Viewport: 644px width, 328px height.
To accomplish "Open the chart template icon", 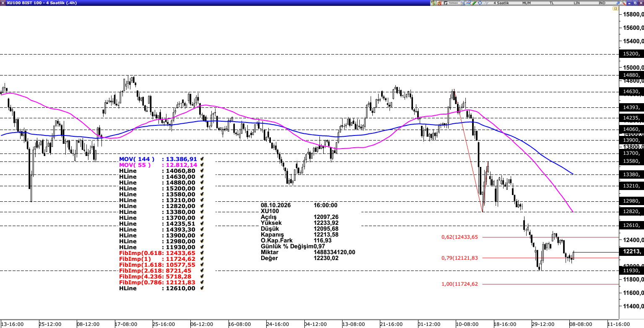I will pos(468,3).
